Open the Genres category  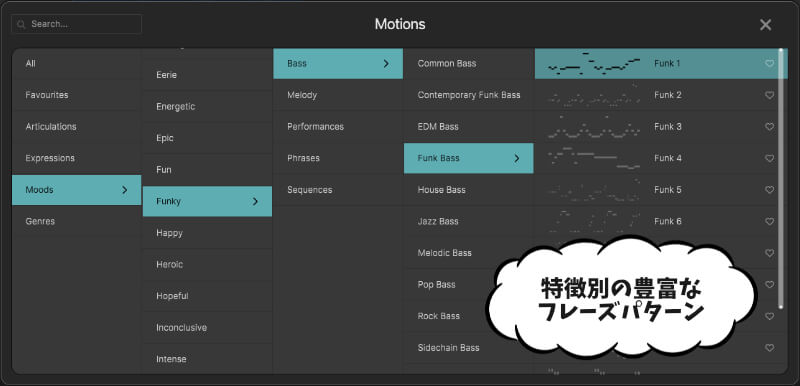point(77,221)
